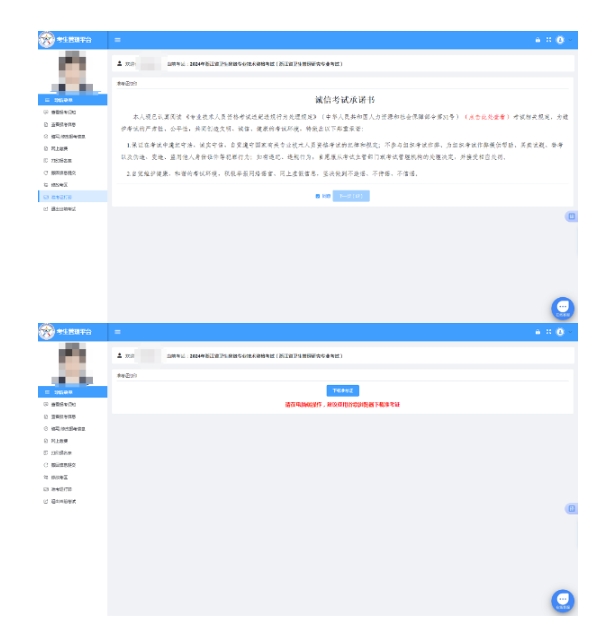Click the blue download admission ticket button
The image size is (598, 631).
342,391
